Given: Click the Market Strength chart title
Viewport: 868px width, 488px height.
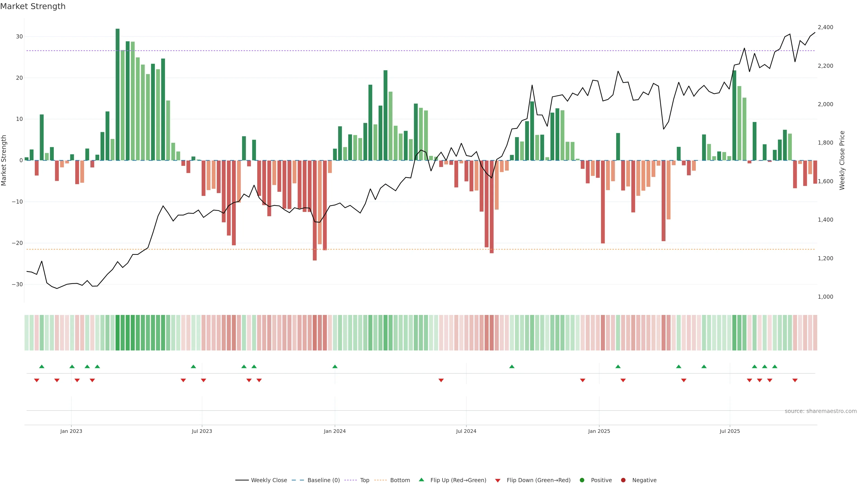Looking at the screenshot, I should pyautogui.click(x=33, y=6).
